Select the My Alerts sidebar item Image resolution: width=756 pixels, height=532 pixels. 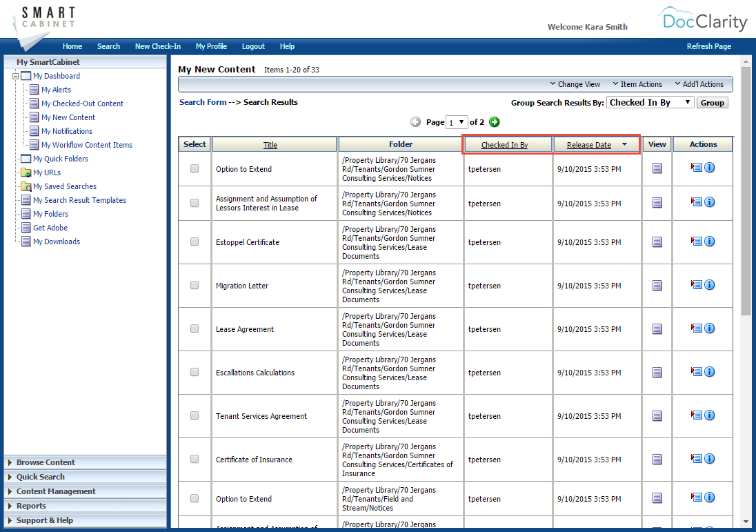click(57, 89)
